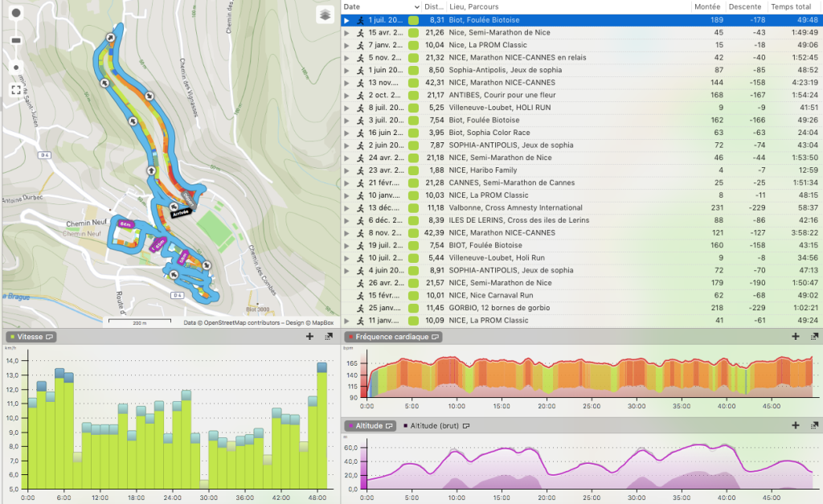Pop out the Altitude chart panel
The height and width of the screenshot is (504, 823).
812,425
